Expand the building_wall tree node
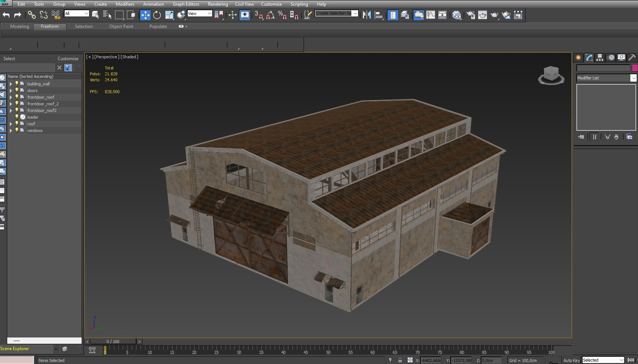This screenshot has height=364, width=638. (x=10, y=84)
